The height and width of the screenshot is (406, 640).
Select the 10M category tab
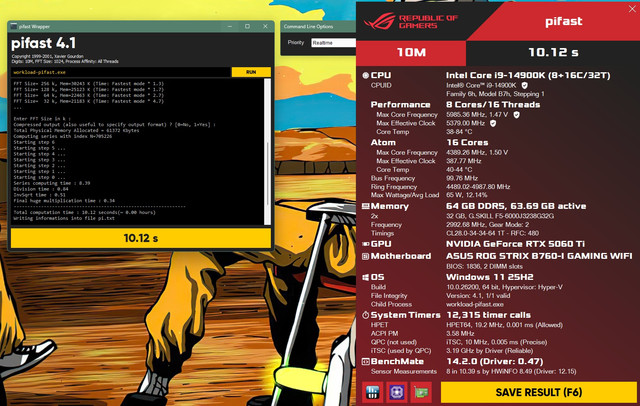pyautogui.click(x=411, y=52)
